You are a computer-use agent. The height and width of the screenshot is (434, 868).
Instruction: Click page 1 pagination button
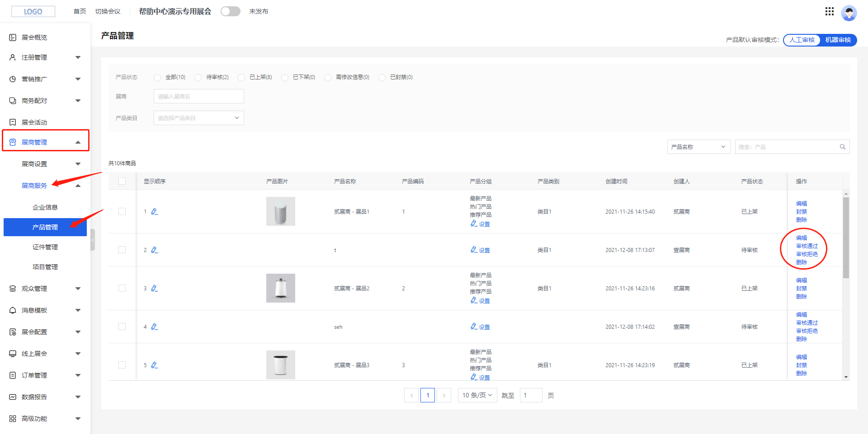[428, 395]
